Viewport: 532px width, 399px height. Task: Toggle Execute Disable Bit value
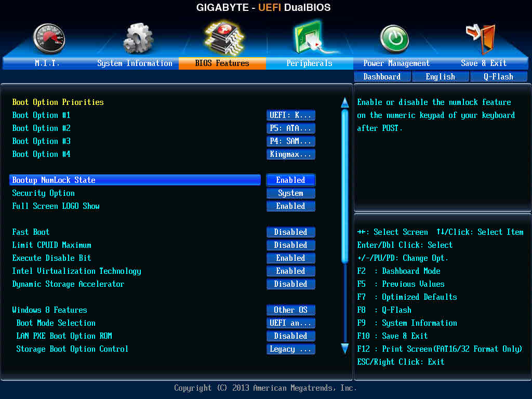291,258
